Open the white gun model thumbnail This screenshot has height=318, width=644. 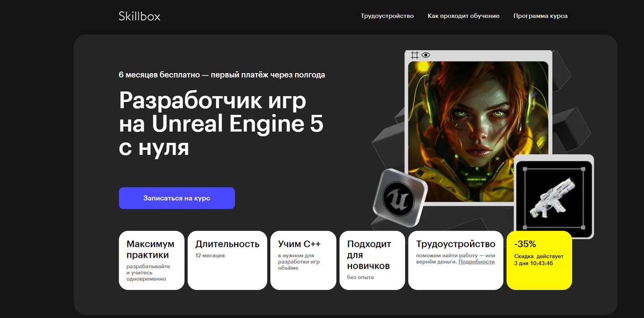[553, 197]
